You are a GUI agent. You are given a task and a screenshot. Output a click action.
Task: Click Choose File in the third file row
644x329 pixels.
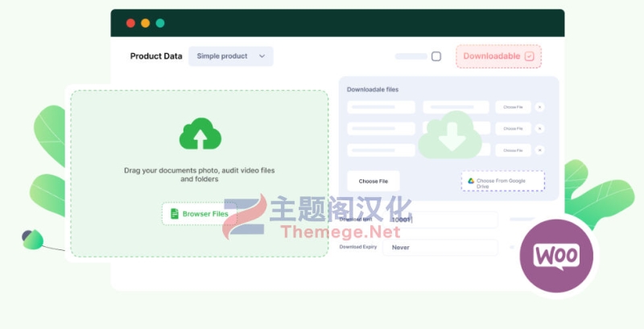click(513, 150)
